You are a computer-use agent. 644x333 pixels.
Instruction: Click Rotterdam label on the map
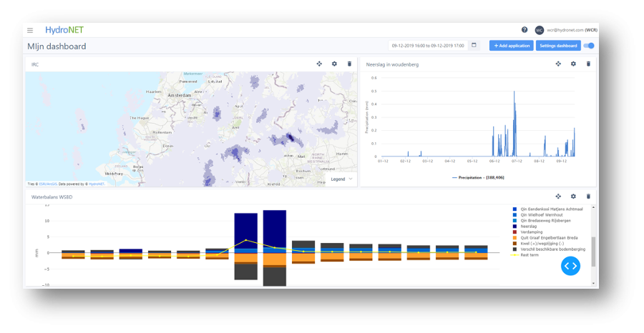click(162, 132)
